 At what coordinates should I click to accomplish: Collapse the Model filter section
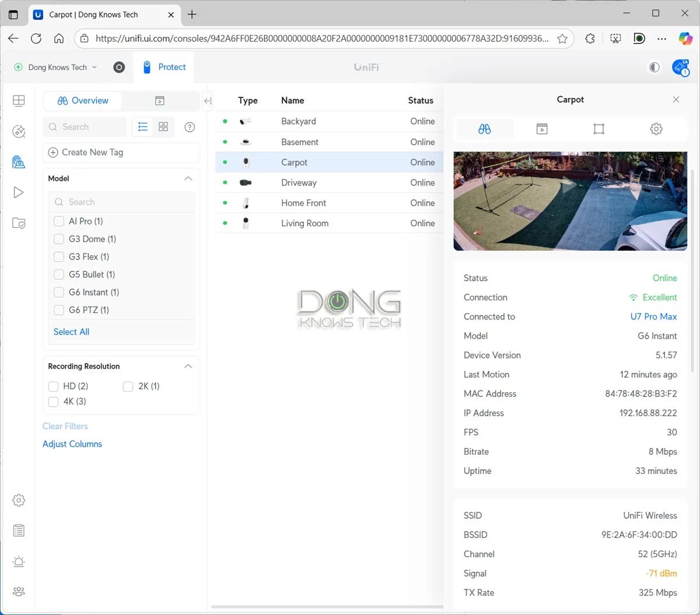tap(188, 178)
